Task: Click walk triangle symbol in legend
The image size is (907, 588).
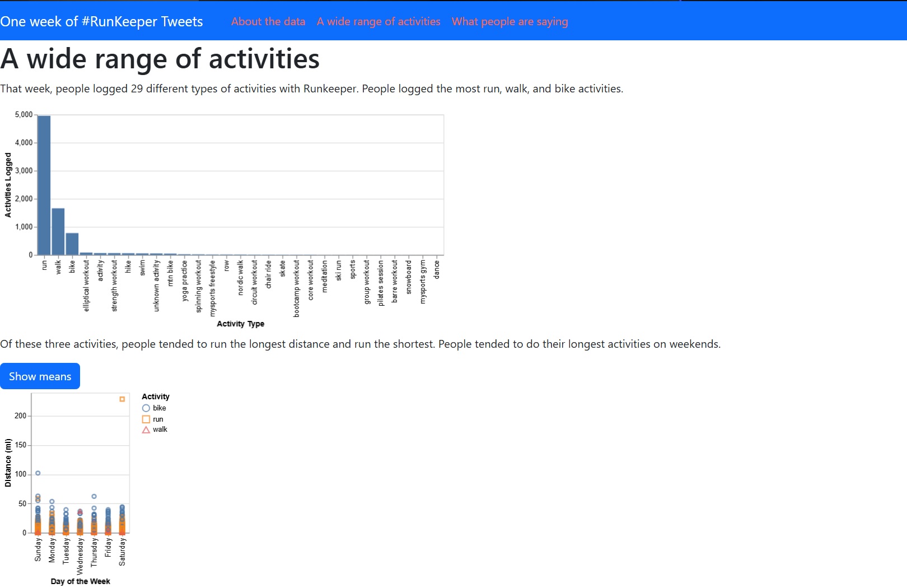Action: (146, 430)
